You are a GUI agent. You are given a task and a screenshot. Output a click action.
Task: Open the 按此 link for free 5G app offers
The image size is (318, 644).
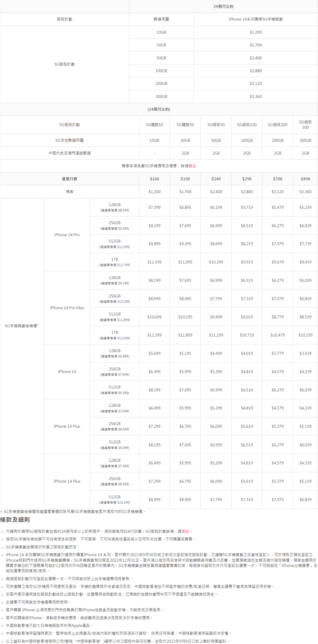point(192,166)
